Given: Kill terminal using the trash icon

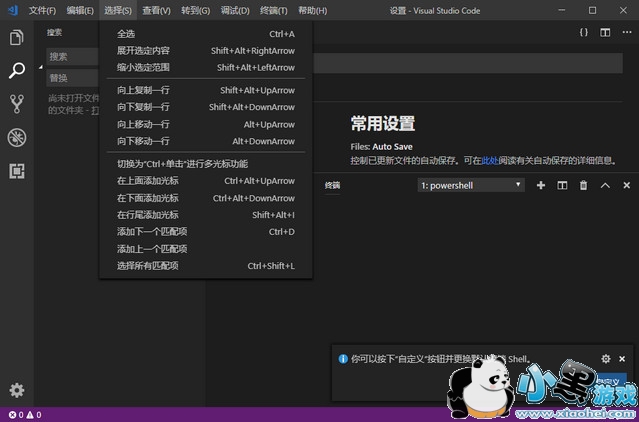Looking at the screenshot, I should (583, 185).
